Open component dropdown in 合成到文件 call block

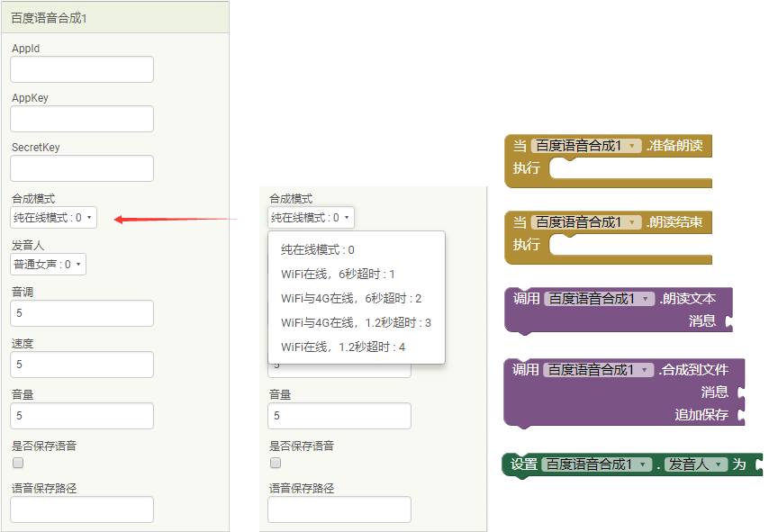tap(598, 370)
